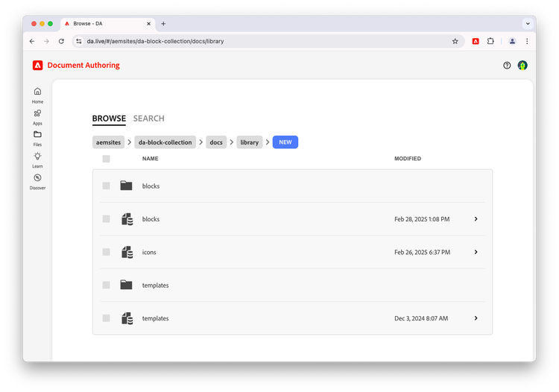Open a new browser tab with plus
This screenshot has height=392, width=559.
point(163,24)
